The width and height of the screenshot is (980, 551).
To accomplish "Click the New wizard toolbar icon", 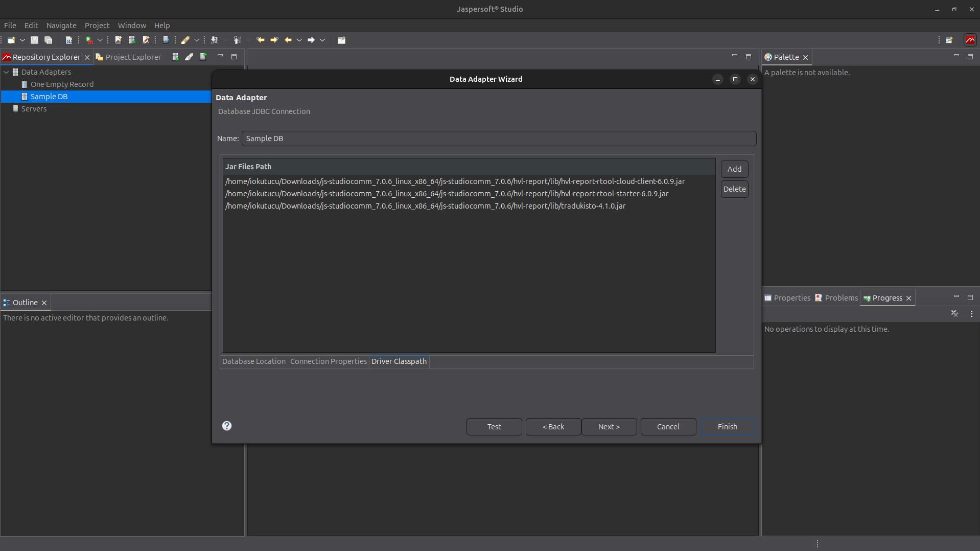I will click(x=11, y=40).
